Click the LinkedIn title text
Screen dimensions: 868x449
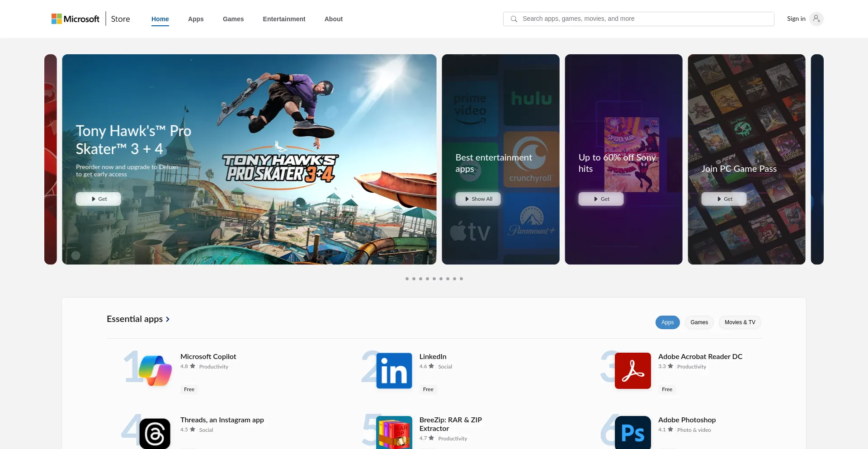(x=433, y=357)
